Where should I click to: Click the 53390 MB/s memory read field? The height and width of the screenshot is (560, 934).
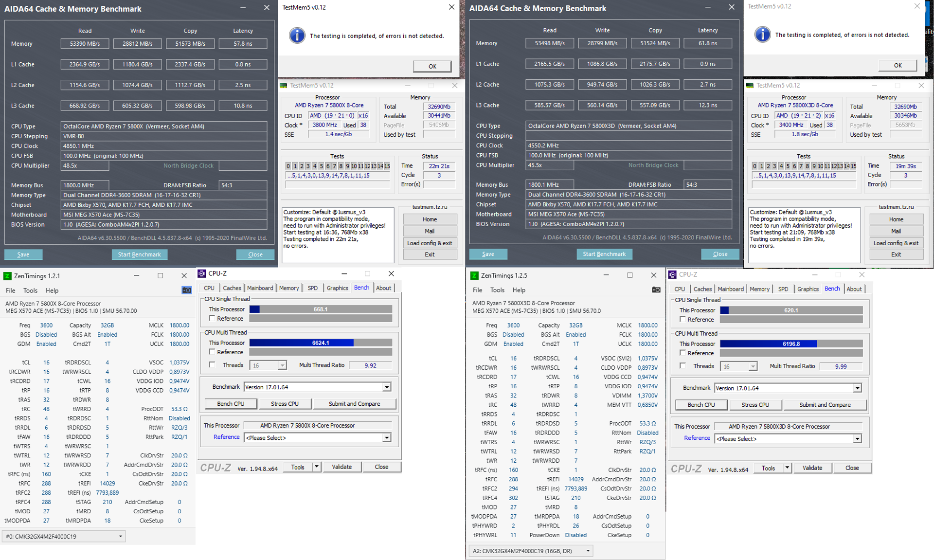coord(85,43)
